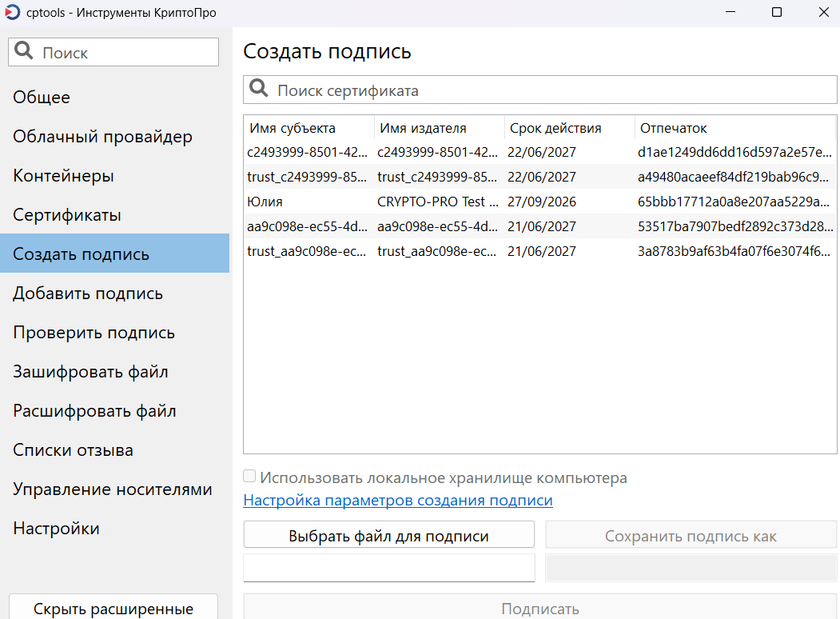Select the certificate row with subject Юлия
The image size is (840, 619).
540,202
